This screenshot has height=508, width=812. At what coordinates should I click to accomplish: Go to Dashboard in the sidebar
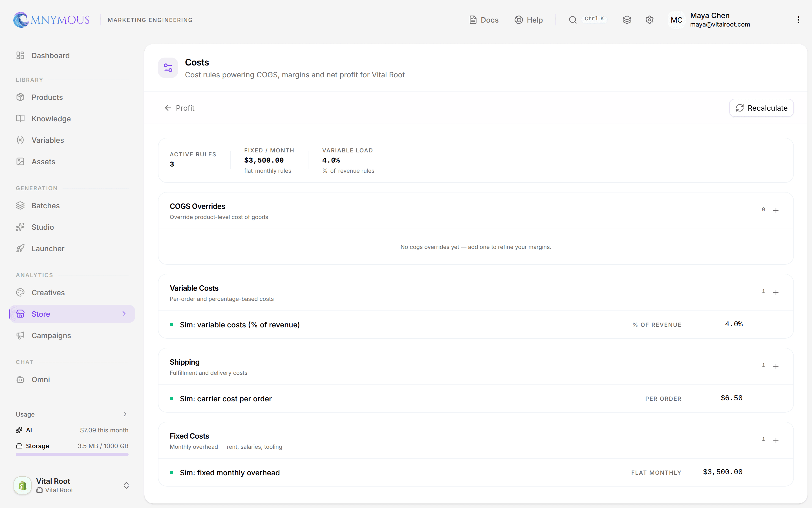[x=72, y=55]
